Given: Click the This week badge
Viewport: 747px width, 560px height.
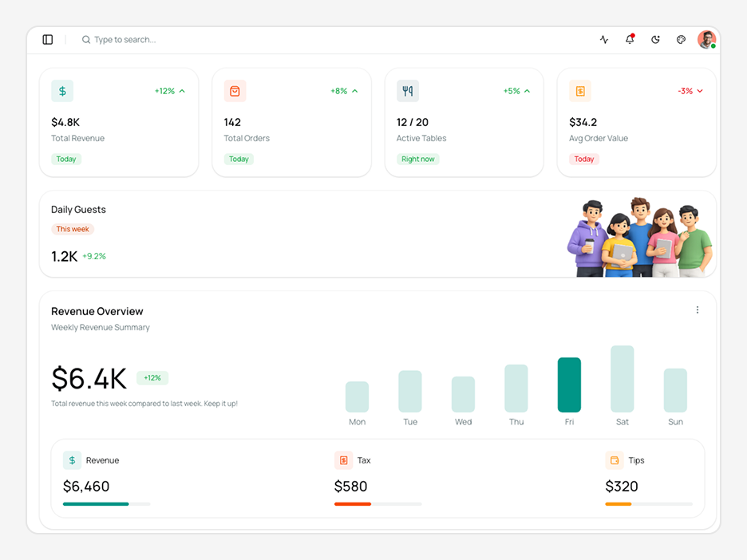Looking at the screenshot, I should (73, 229).
